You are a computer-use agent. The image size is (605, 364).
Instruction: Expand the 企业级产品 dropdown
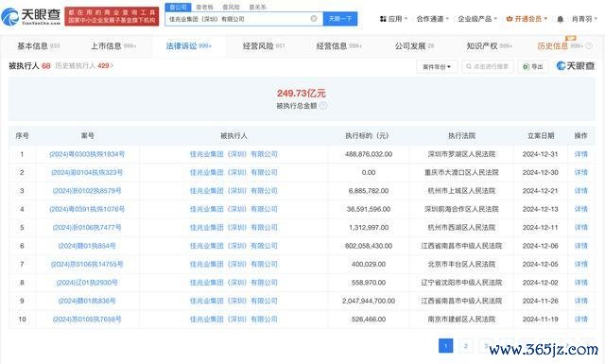tap(477, 19)
